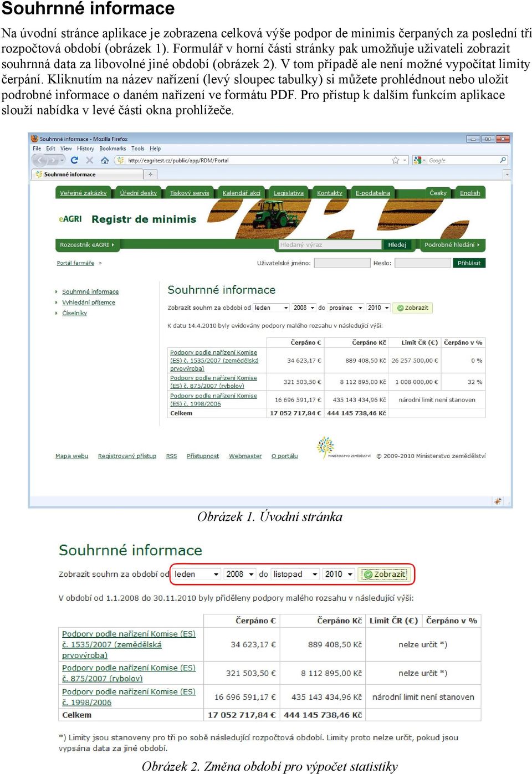Open Legislativa nav tab
The height and width of the screenshot is (774, 532).
coord(289,192)
